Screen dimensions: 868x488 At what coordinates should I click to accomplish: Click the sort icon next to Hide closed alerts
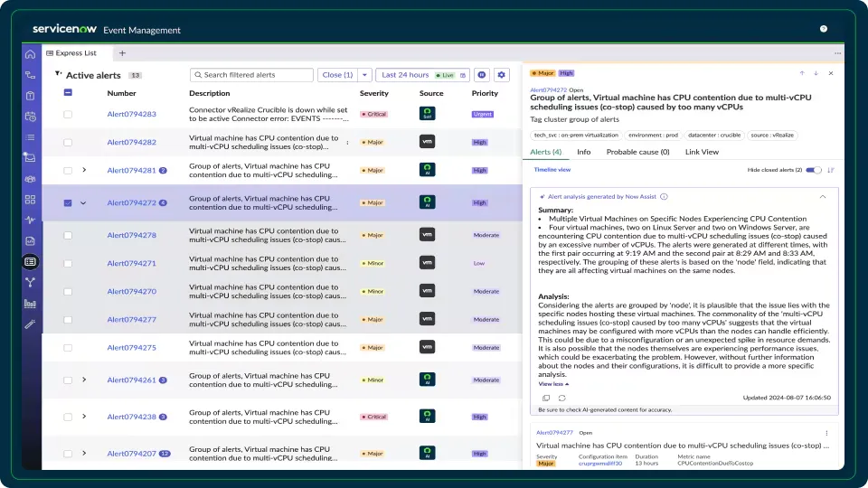pyautogui.click(x=831, y=170)
